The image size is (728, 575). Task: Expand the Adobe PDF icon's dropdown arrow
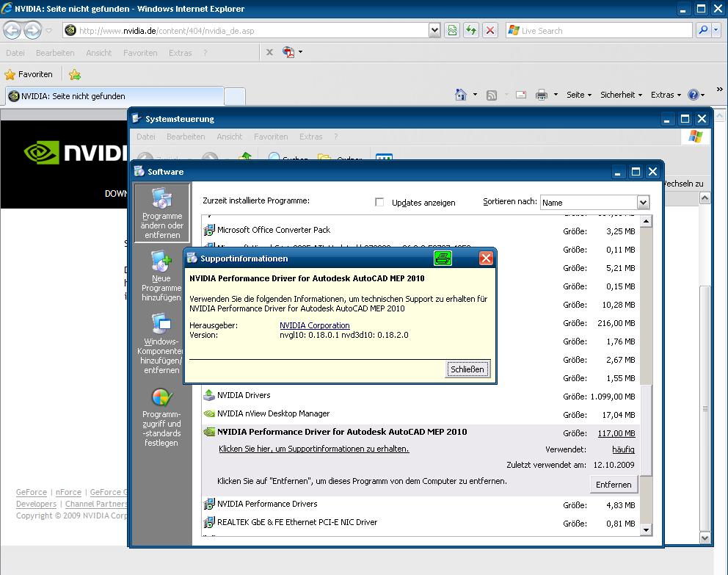click(300, 52)
